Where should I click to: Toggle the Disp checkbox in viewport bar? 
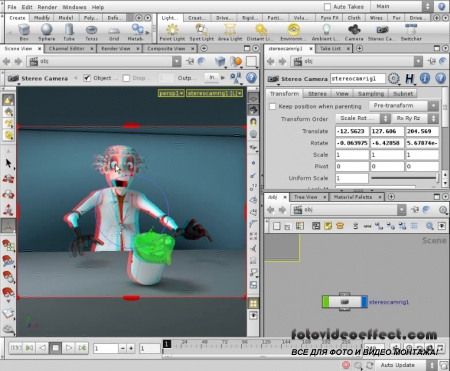(126, 78)
